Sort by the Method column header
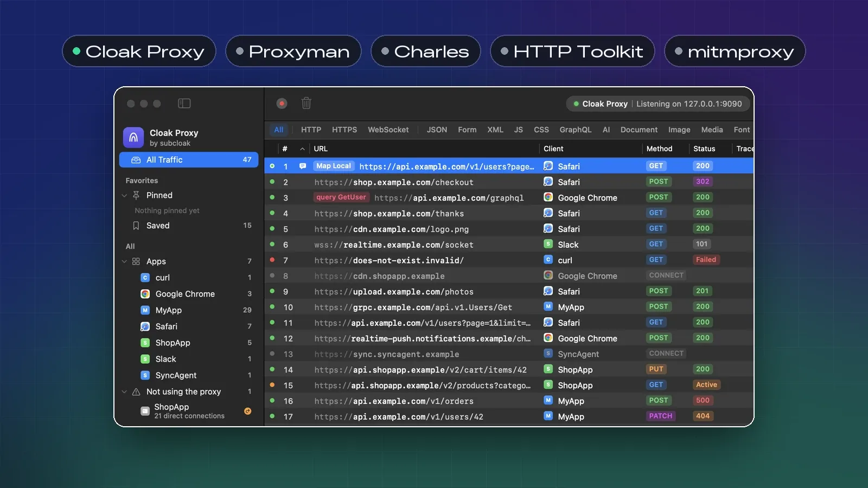This screenshot has height=488, width=868. coord(659,149)
